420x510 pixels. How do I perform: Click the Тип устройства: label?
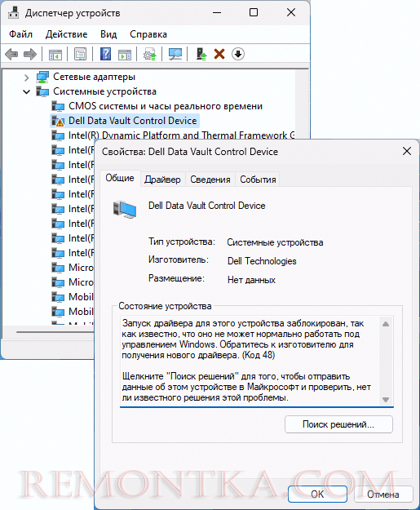(182, 242)
